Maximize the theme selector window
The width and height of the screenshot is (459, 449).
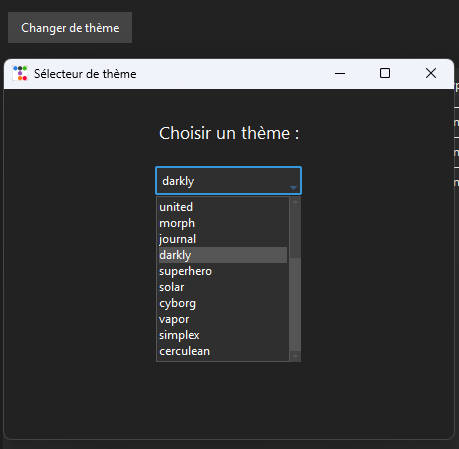click(x=385, y=73)
